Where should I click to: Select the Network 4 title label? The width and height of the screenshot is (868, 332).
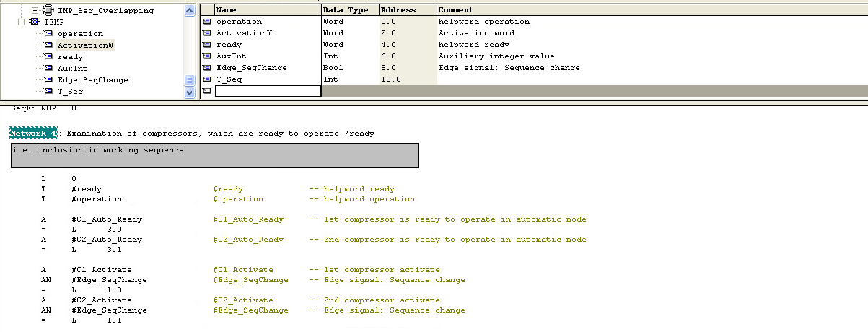[x=32, y=134]
